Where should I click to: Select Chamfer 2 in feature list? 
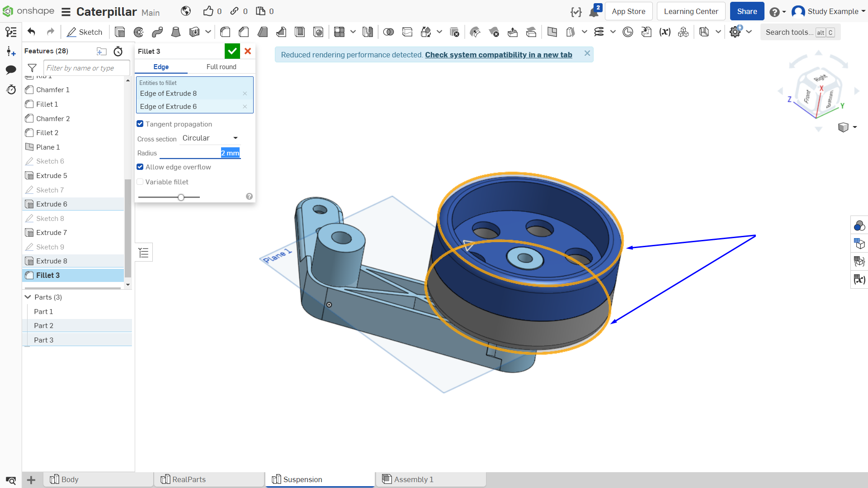tap(73, 118)
